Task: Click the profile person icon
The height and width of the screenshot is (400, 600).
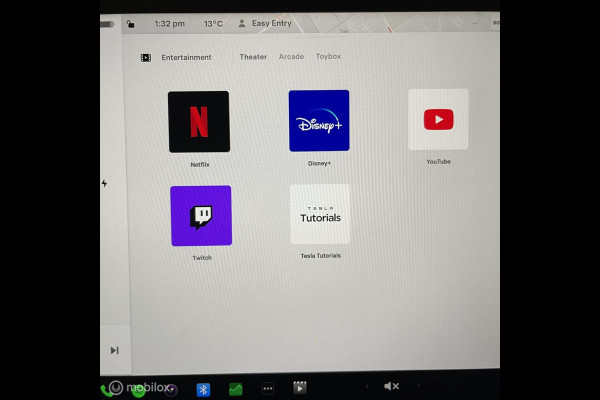Action: pos(242,24)
